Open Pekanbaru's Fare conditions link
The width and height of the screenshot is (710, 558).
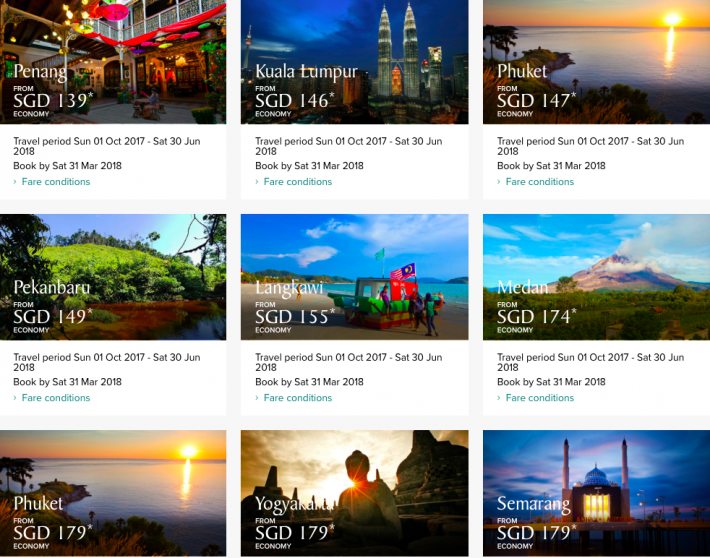[x=56, y=398]
